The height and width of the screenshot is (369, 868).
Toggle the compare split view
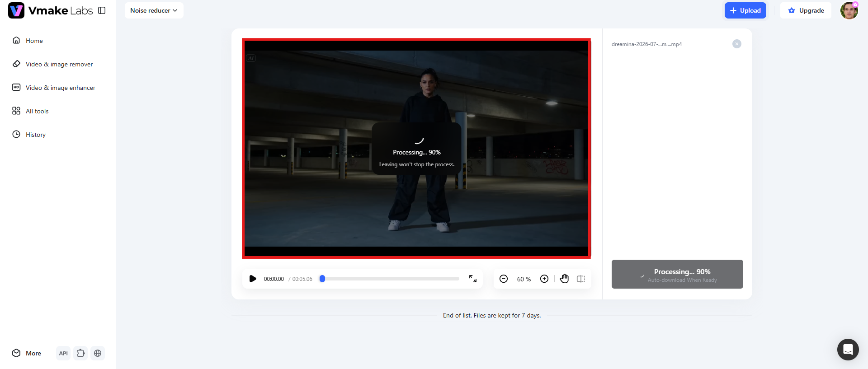(x=581, y=279)
